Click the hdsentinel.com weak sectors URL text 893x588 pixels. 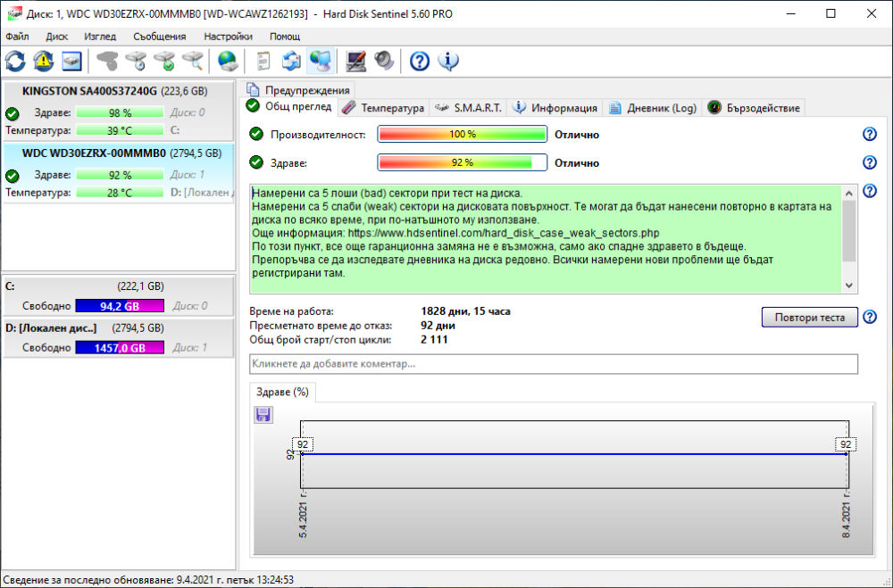click(x=504, y=234)
